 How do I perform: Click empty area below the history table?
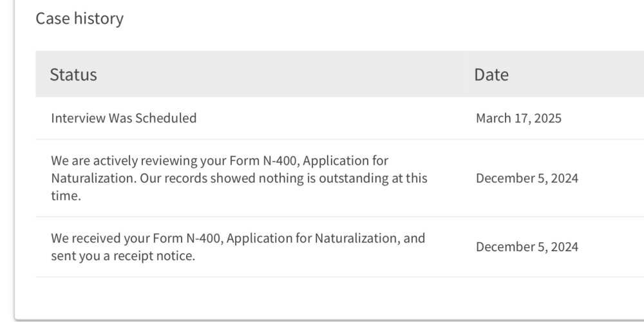(322, 298)
